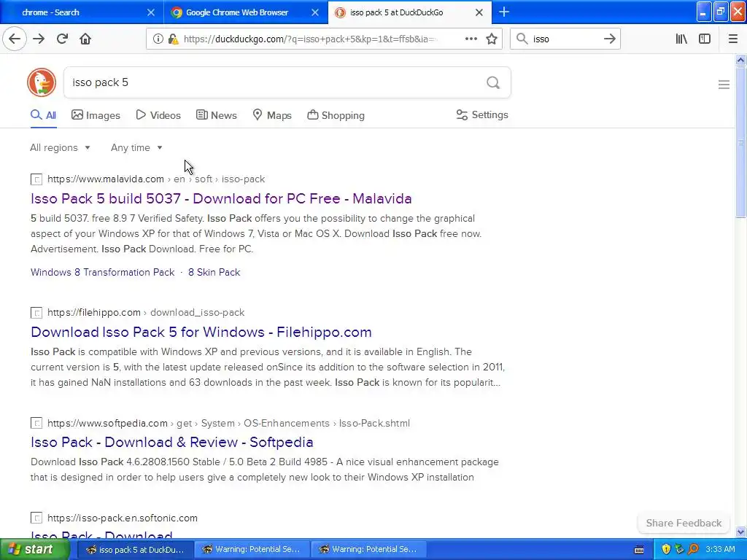Open the 8 Skin Pack sublink

coord(214,273)
